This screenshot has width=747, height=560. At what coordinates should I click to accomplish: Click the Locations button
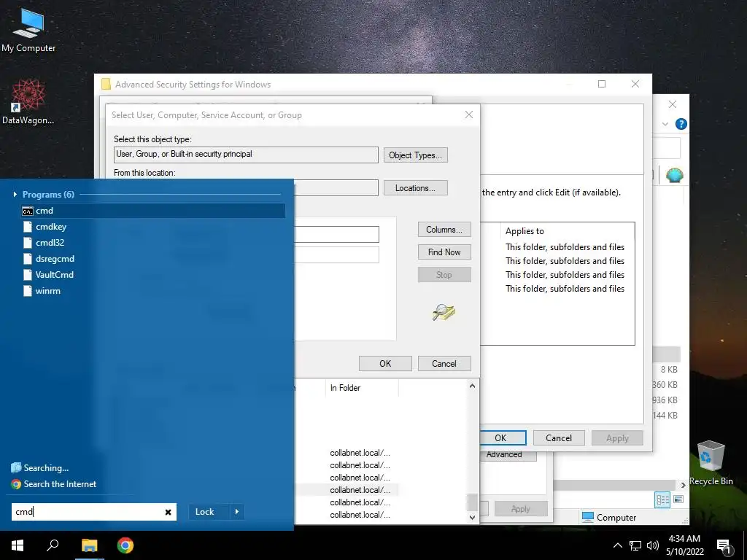click(x=415, y=188)
